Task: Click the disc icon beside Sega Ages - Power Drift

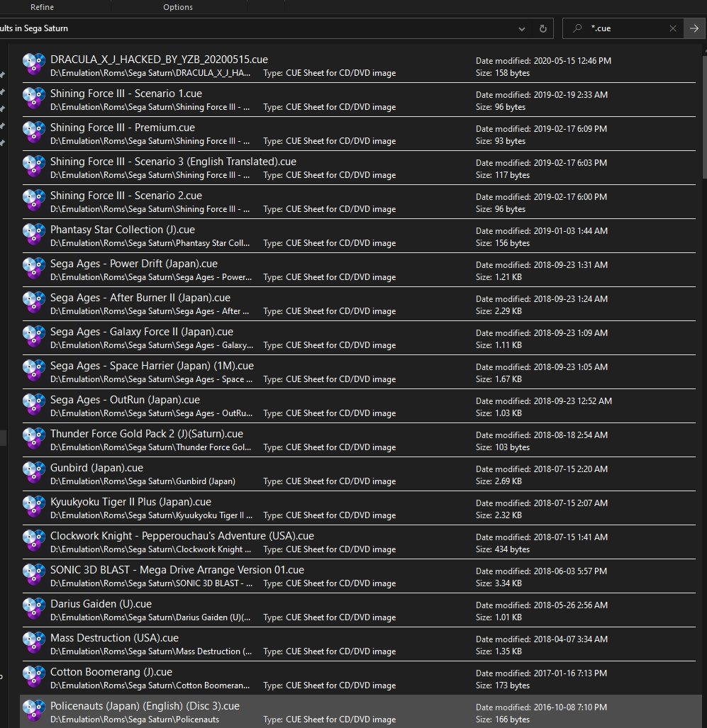Action: click(x=34, y=268)
